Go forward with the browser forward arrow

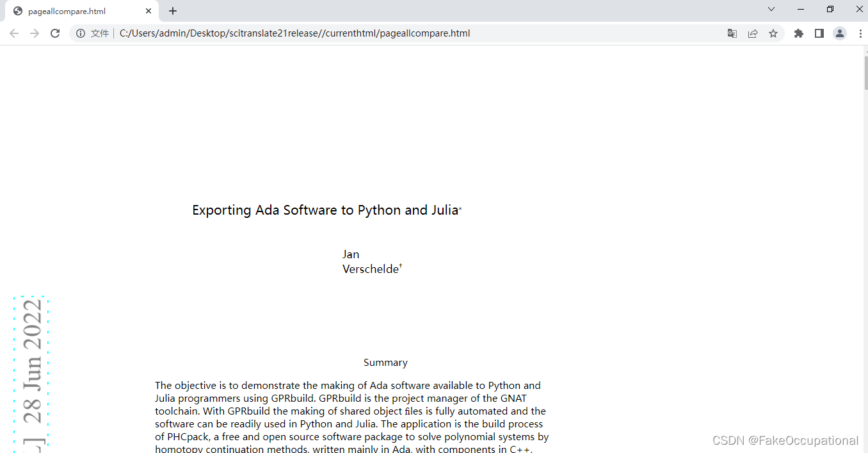(35, 33)
